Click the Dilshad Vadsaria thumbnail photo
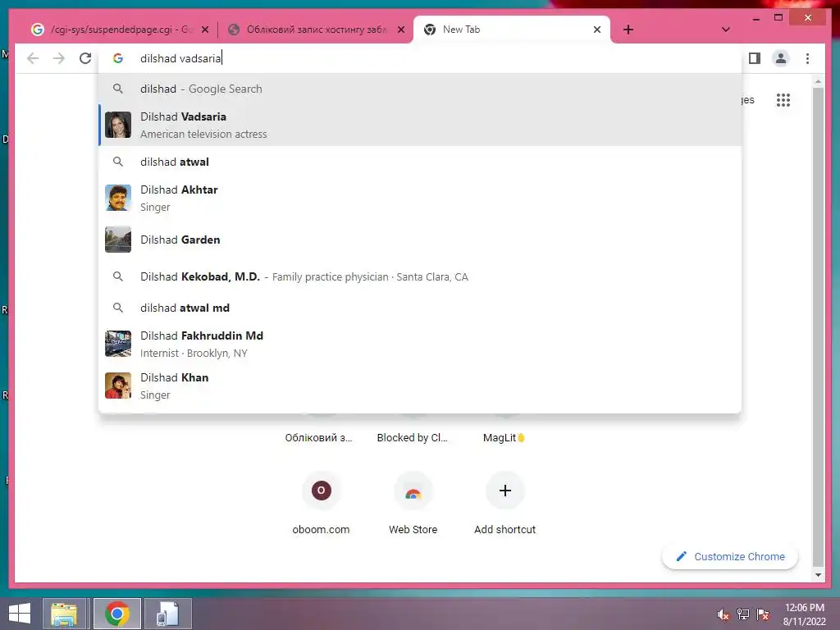Screen dimensions: 840x630 [118, 125]
